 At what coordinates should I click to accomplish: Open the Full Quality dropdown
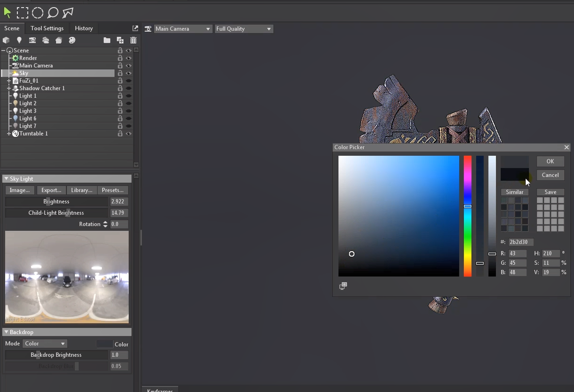(x=244, y=29)
